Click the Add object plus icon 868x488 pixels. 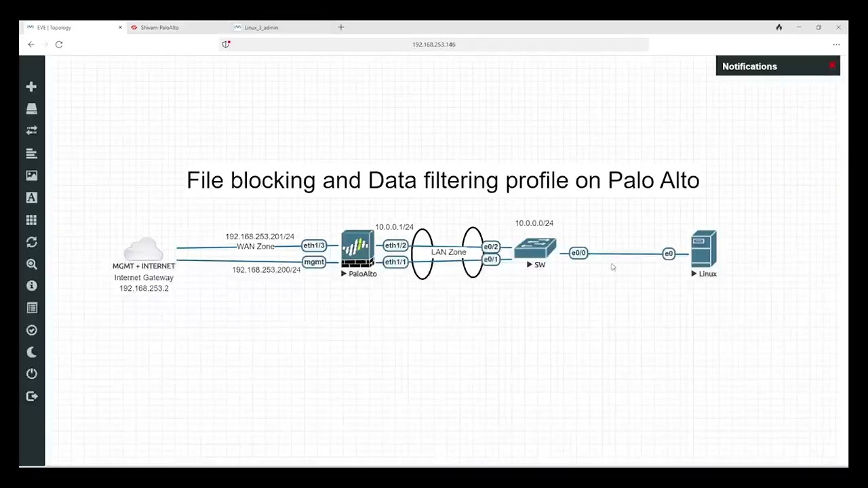[x=31, y=87]
